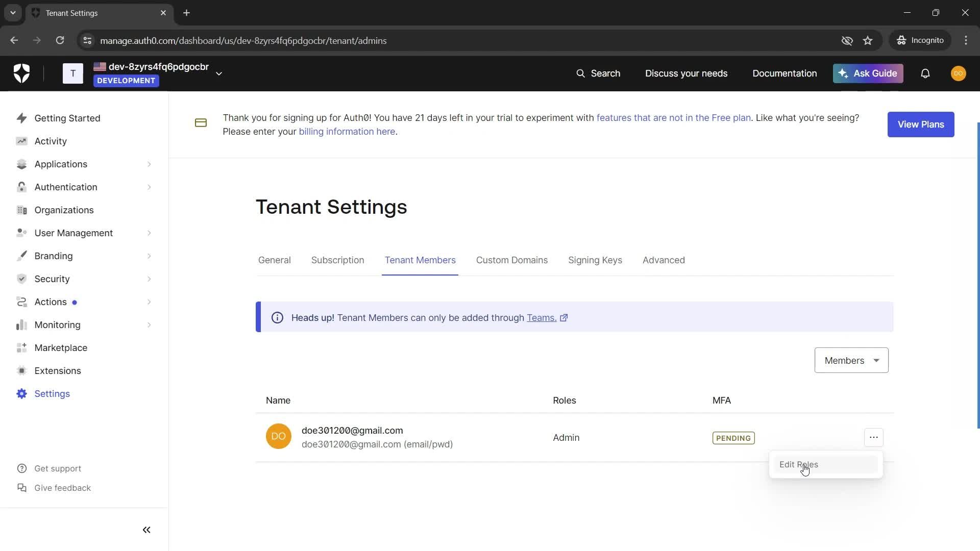
Task: Open the Ask Guide assistant
Action: click(x=868, y=73)
